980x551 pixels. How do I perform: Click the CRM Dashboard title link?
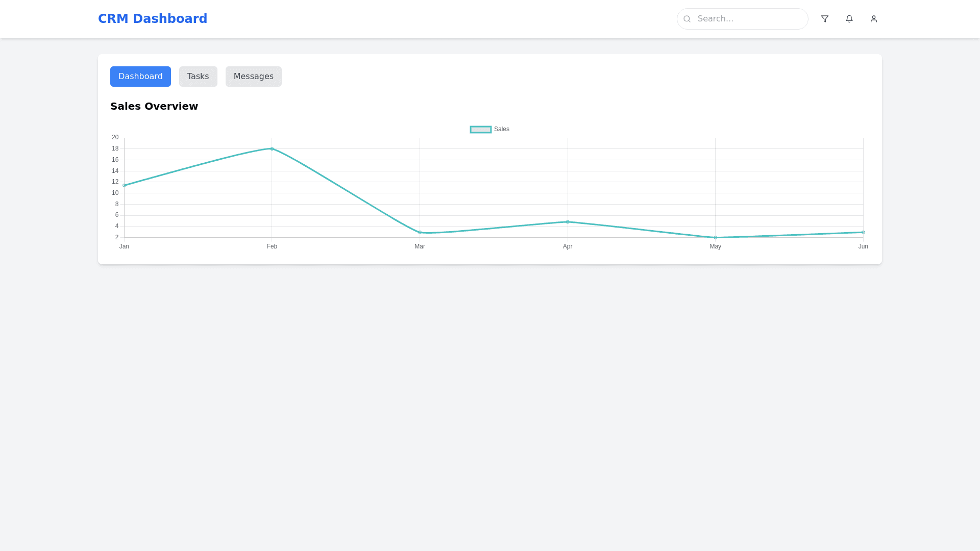tap(153, 19)
